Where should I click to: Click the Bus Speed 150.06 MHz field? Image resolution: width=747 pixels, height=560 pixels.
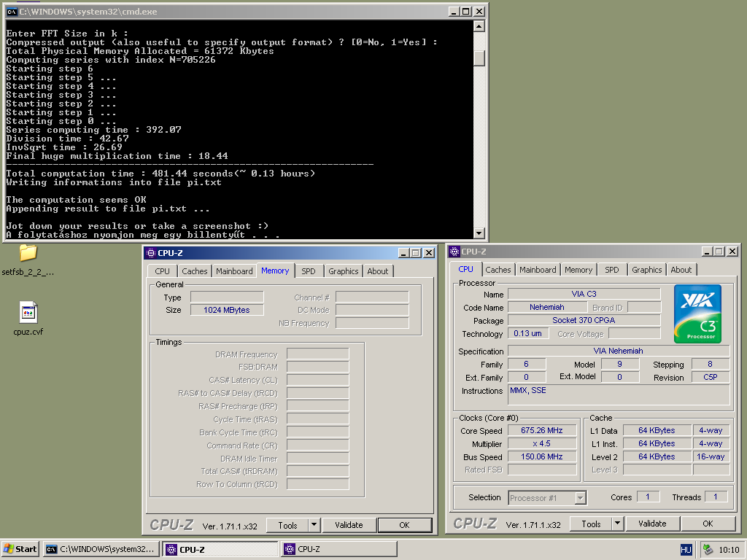tap(542, 456)
